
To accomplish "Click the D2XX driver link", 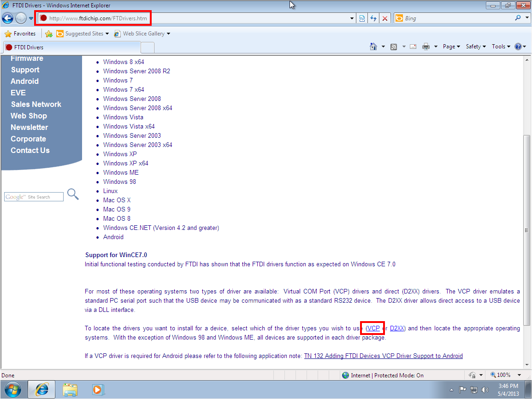I will (397, 328).
